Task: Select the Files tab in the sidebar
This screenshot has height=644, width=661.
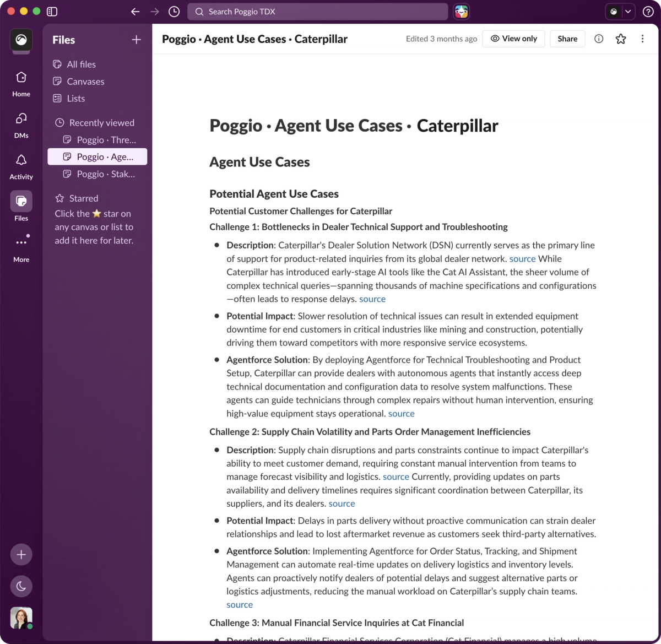Action: pos(21,207)
